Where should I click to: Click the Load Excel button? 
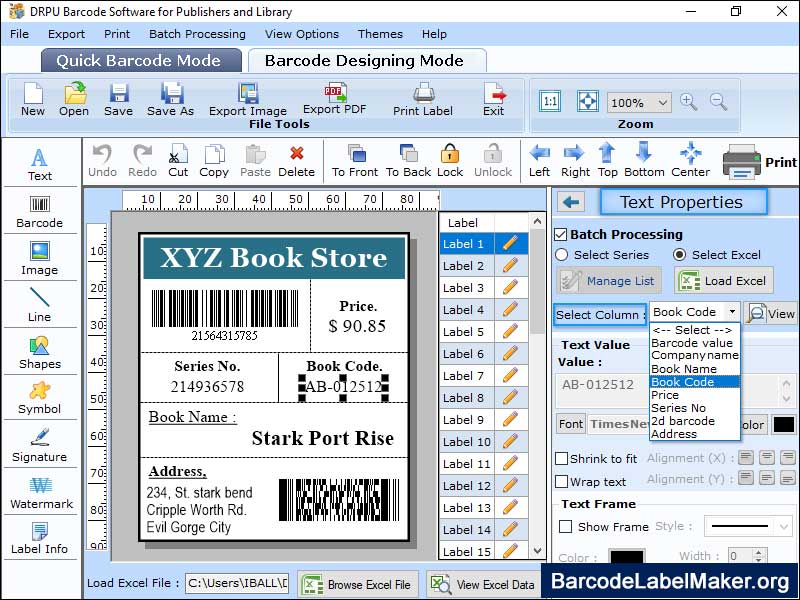724,281
